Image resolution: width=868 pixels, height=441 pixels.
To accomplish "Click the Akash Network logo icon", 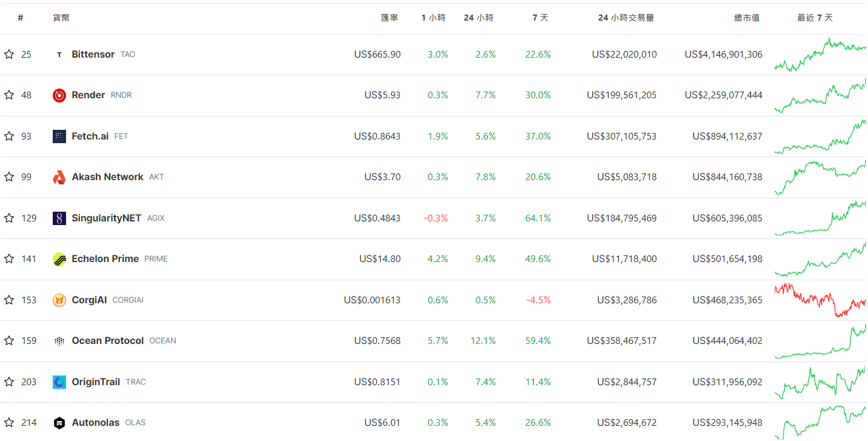I will [x=59, y=177].
